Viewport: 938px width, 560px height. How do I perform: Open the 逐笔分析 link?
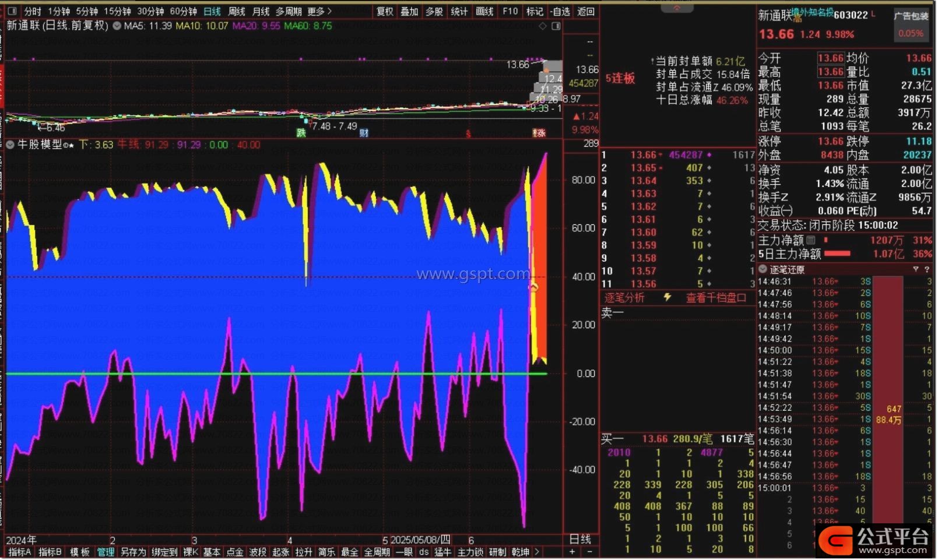[x=624, y=298]
